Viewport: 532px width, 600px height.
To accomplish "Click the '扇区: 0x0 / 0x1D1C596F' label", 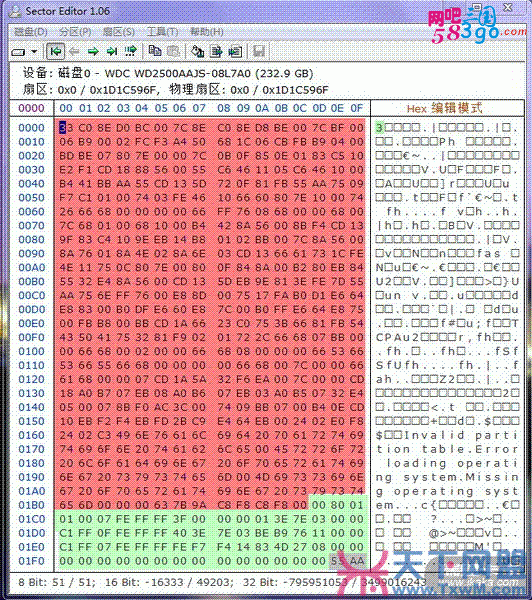I will 90,90.
